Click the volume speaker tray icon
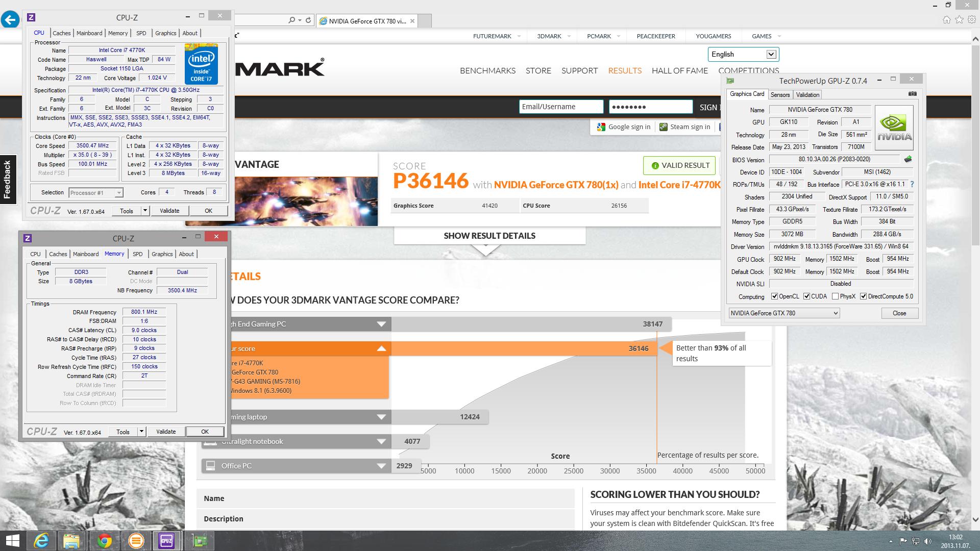Screen dimensions: 980x551 (928, 541)
